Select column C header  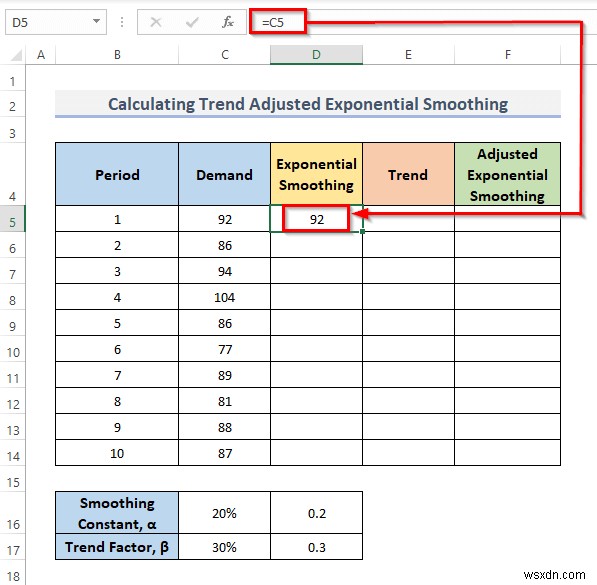[x=225, y=55]
